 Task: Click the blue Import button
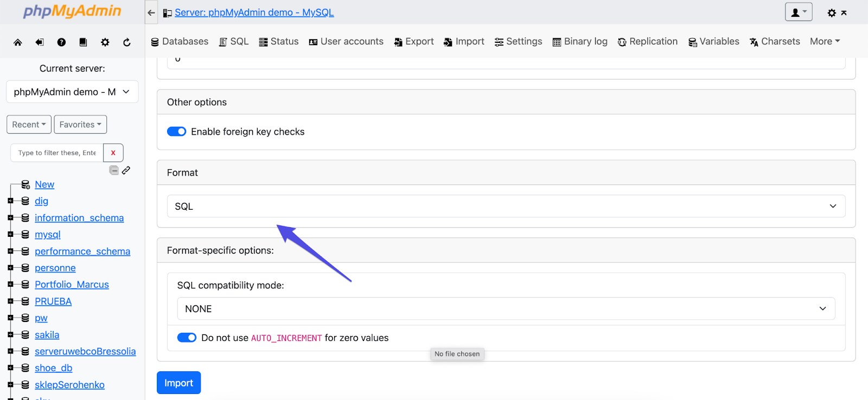[x=178, y=383]
